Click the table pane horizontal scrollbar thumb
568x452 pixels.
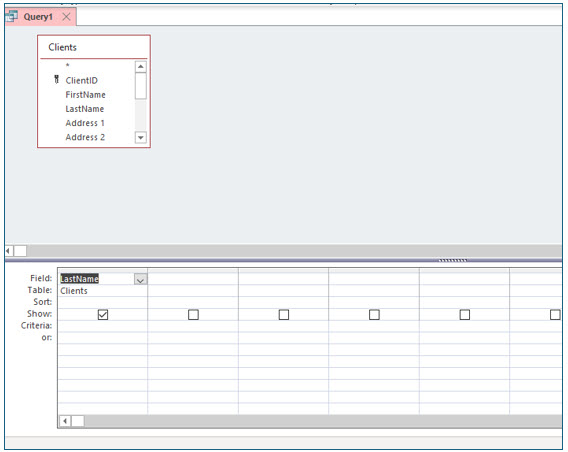pyautogui.click(x=20, y=250)
